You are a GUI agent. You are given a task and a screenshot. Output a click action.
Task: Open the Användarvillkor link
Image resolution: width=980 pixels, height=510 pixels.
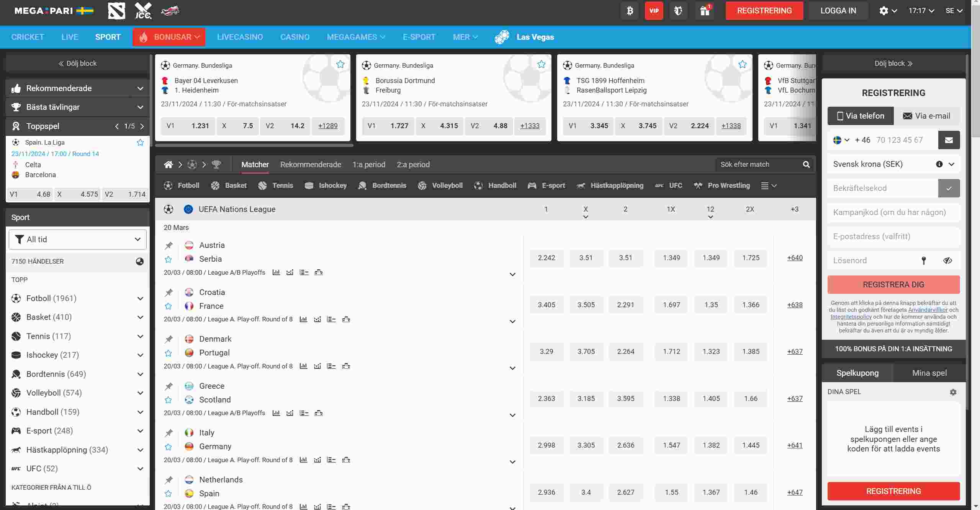click(x=928, y=310)
